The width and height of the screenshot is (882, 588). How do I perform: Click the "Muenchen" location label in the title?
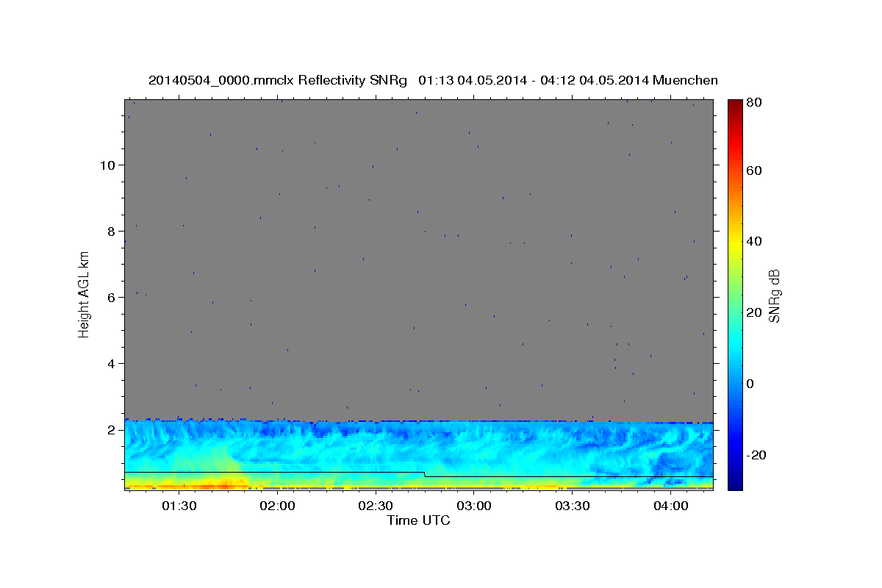[x=686, y=80]
